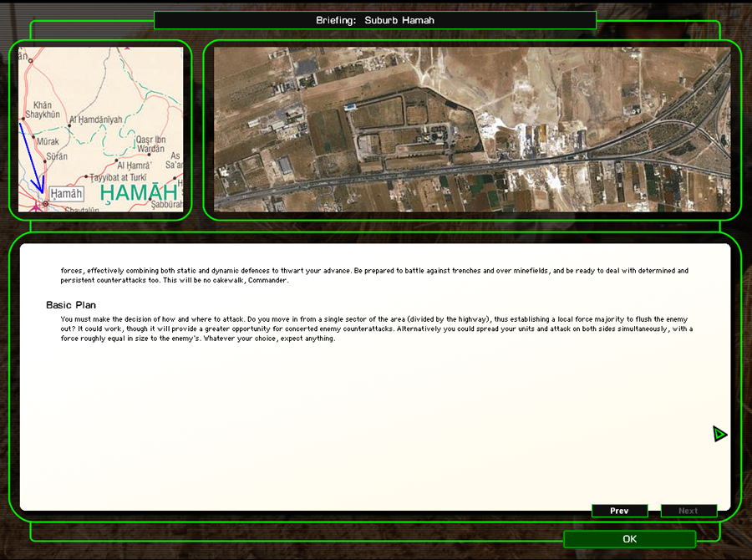Select the 'Basic Plan' heading text
This screenshot has width=752, height=560.
click(71, 305)
